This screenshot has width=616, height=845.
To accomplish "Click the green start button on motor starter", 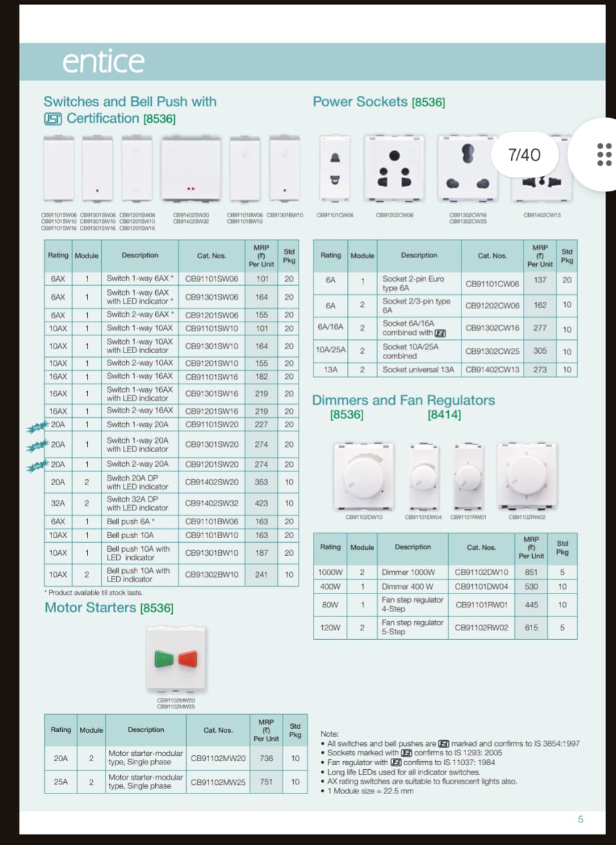I will click(164, 658).
